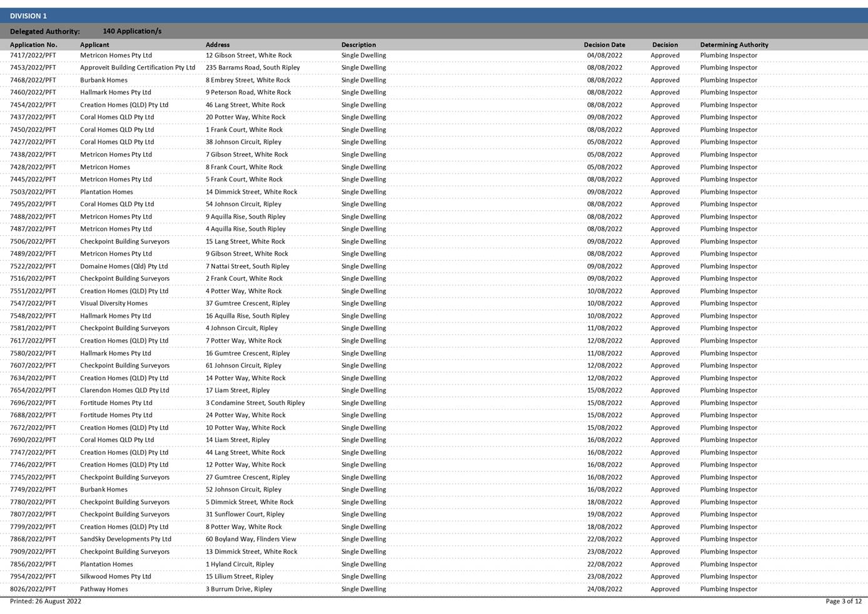Click the 'Description' column header
This screenshot has height=614, width=868.
358,45
